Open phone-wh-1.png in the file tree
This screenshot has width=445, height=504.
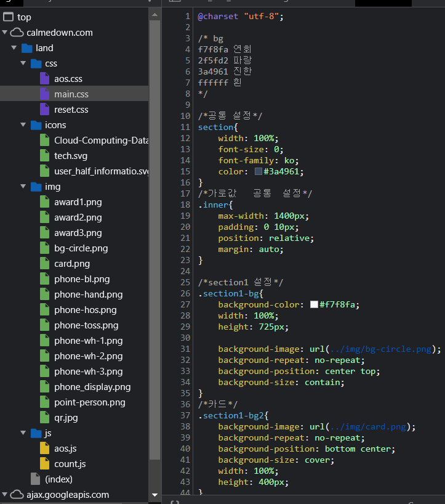[x=88, y=341]
